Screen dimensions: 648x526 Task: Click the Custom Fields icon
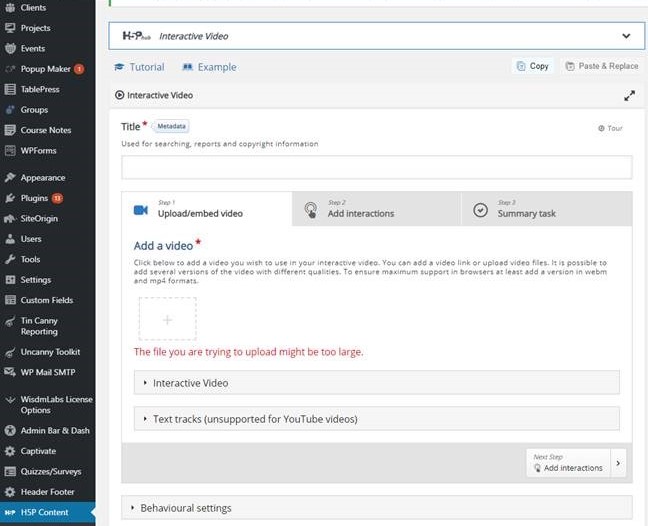tap(10, 300)
